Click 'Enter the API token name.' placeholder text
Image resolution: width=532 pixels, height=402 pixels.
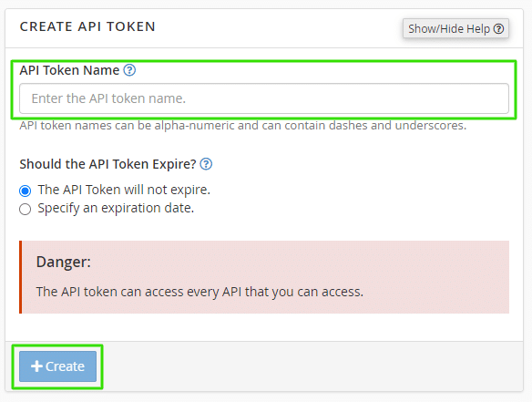tap(108, 98)
